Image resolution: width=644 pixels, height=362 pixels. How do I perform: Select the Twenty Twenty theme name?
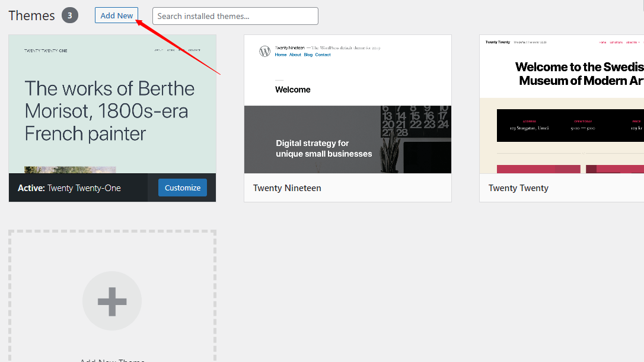518,188
